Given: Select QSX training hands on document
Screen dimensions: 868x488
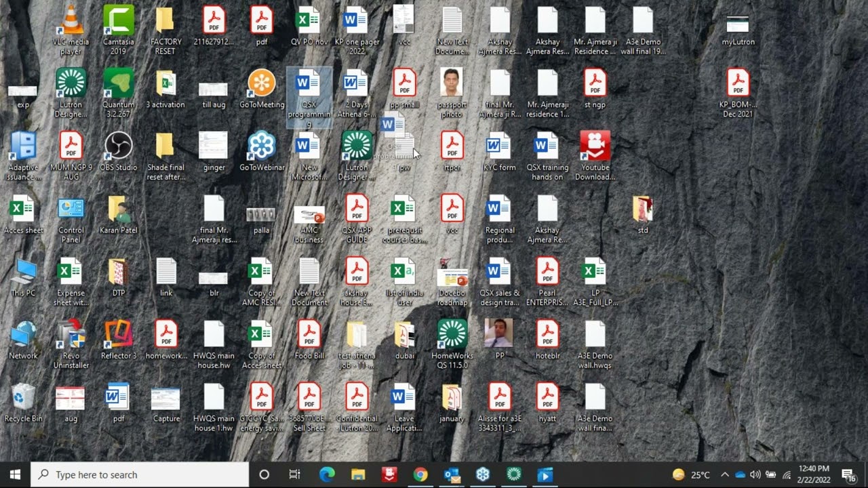Looking at the screenshot, I should click(x=547, y=156).
